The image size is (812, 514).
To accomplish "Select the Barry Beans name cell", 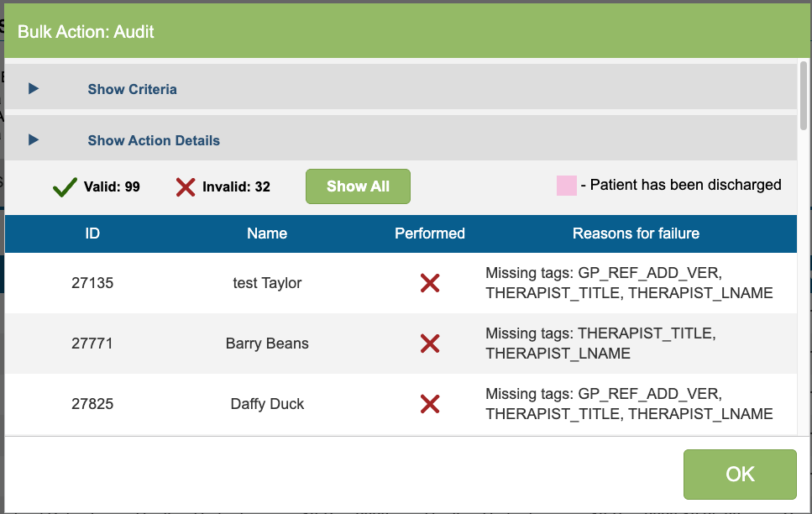I will tap(267, 344).
